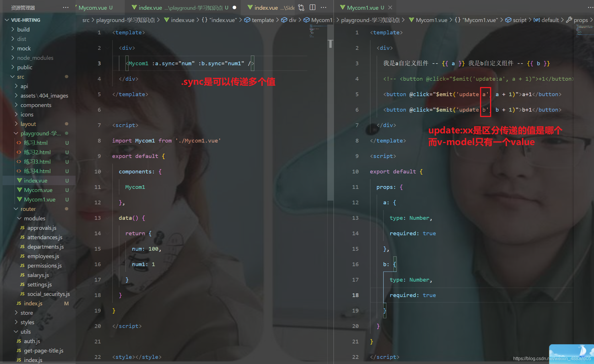Switch to the Mycom.vue tab
Viewport: 594px width, 364px height.
[x=92, y=8]
